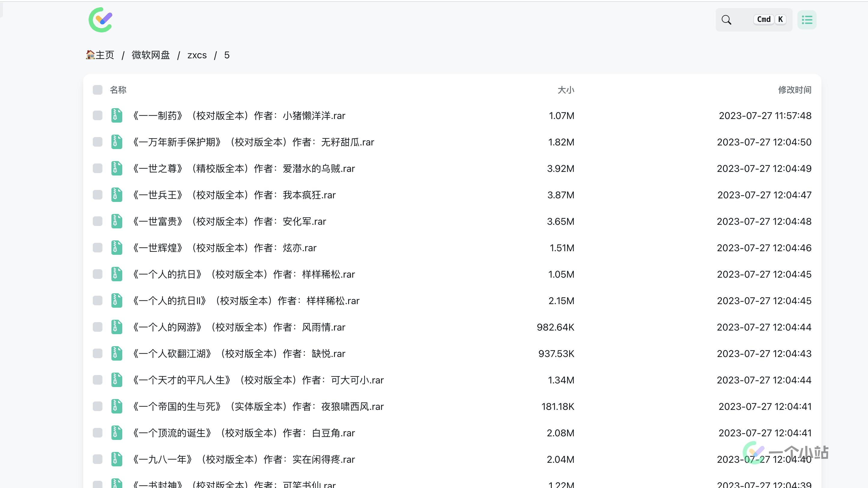Sort the list by 名称 column header
This screenshot has width=868, height=488.
click(x=118, y=90)
